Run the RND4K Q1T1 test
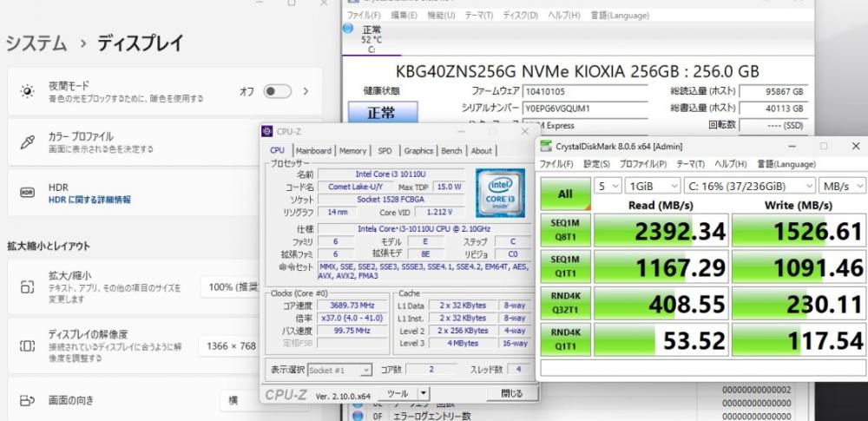 click(565, 339)
